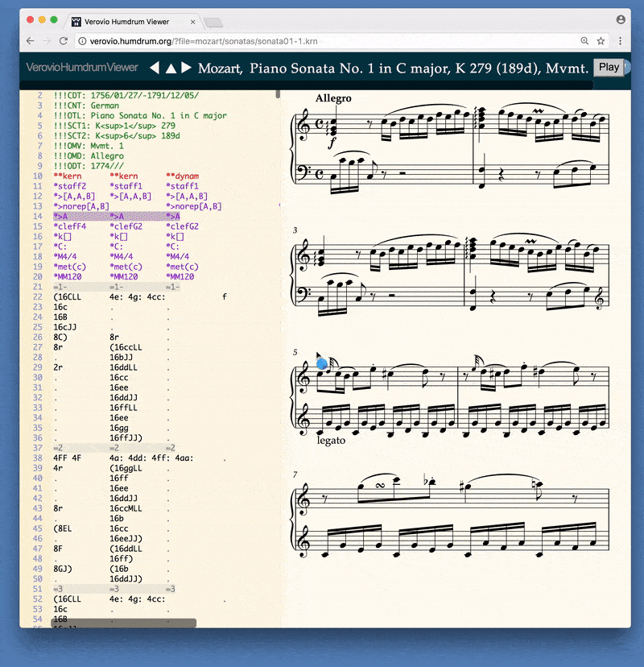Click the '!!!OMD: Allegro' line in editor
Image resolution: width=644 pixels, height=667 pixels.
(x=89, y=155)
